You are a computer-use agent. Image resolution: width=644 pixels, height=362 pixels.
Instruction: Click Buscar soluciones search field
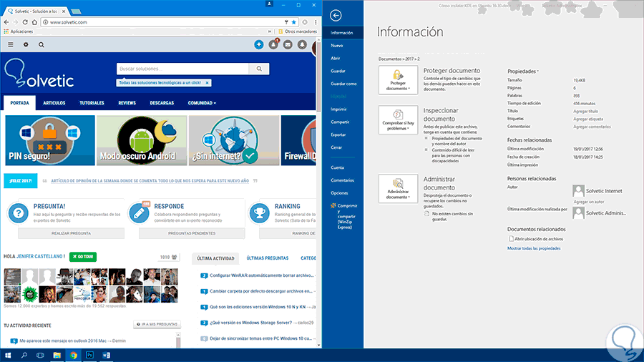[x=182, y=69]
